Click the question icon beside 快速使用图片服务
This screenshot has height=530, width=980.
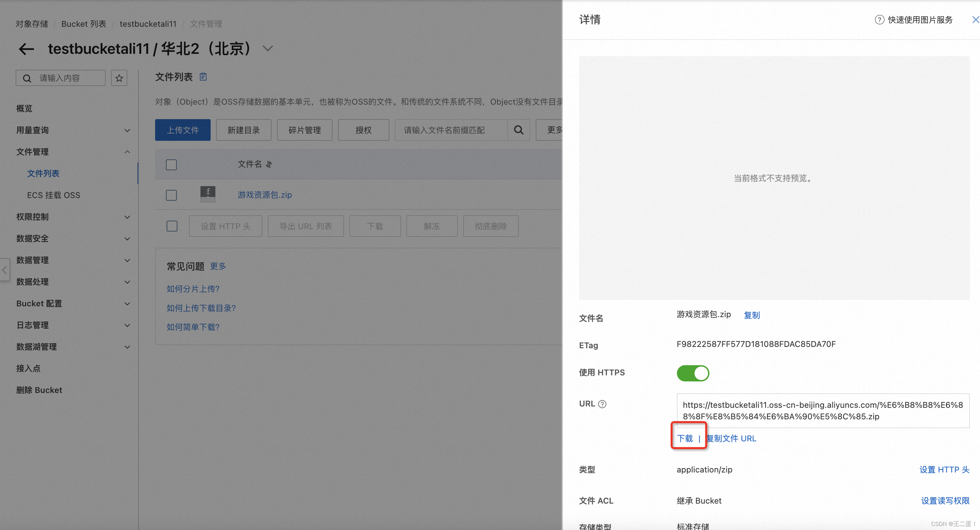[x=879, y=20]
